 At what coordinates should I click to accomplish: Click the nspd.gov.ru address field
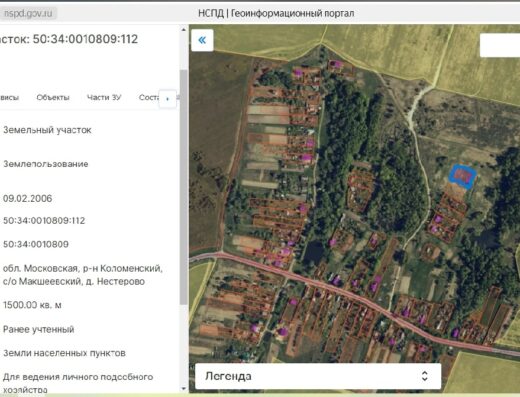pyautogui.click(x=28, y=13)
